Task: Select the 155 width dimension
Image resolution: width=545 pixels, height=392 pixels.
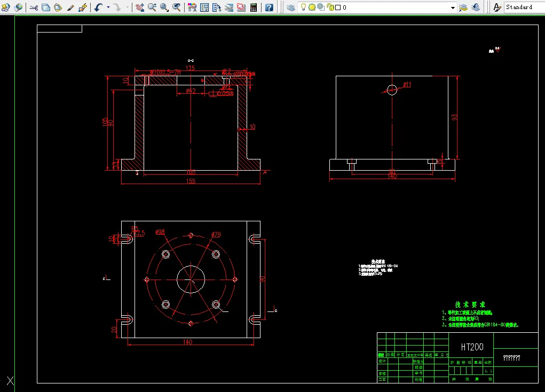Action: [x=191, y=181]
